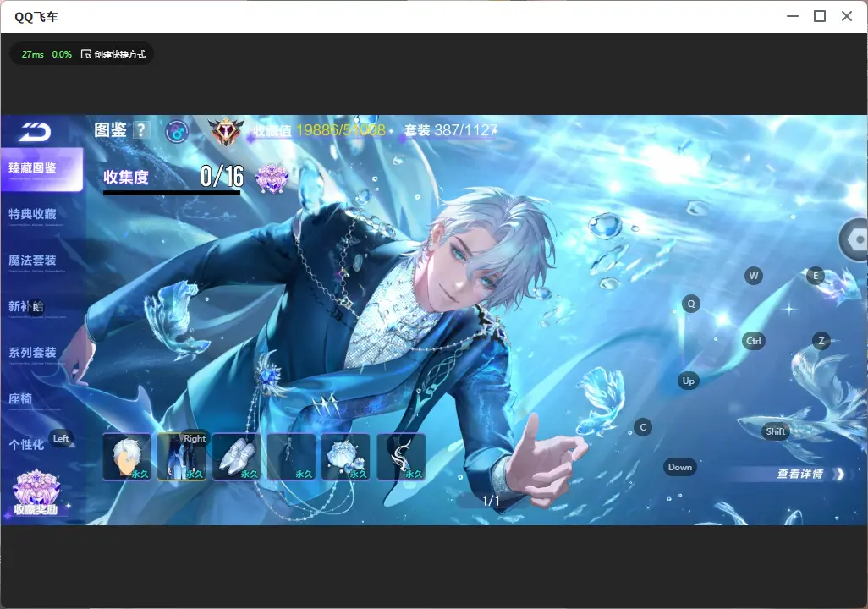
Task: Click the Right key overlay label
Action: point(195,438)
